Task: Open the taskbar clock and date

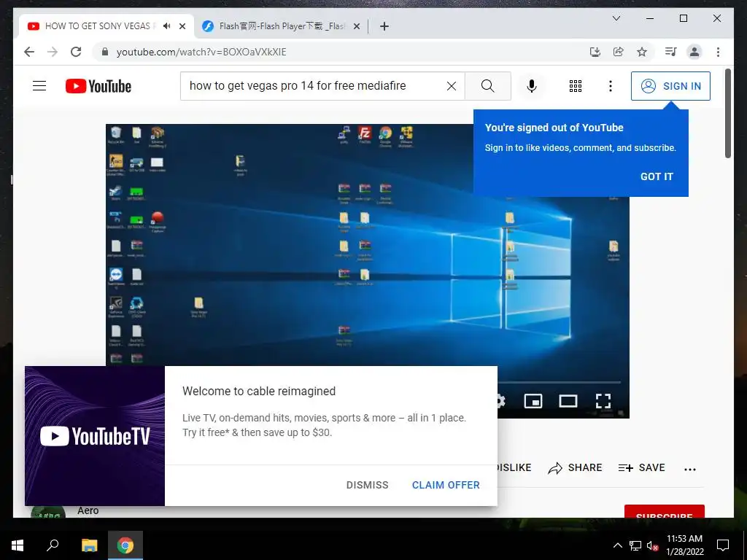Action: (x=684, y=545)
